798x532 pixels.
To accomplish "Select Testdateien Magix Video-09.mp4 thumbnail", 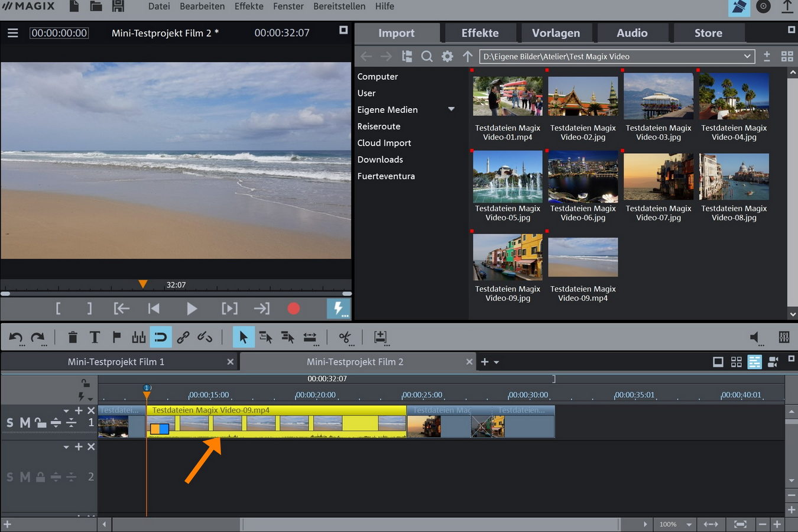I will 583,257.
